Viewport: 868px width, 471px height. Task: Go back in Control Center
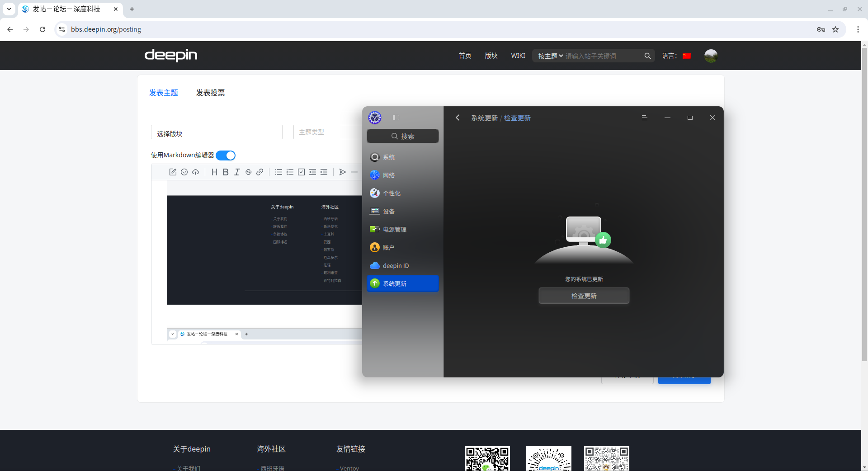click(458, 118)
